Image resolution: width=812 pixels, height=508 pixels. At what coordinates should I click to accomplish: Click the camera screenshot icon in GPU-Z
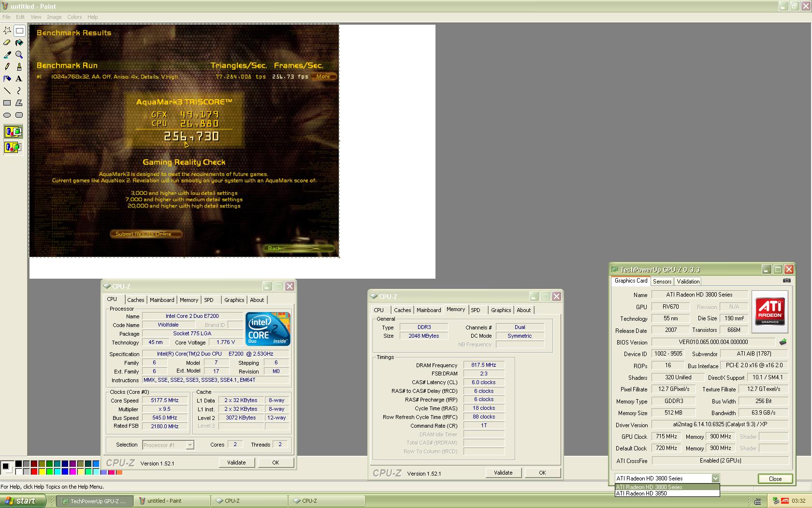(786, 280)
